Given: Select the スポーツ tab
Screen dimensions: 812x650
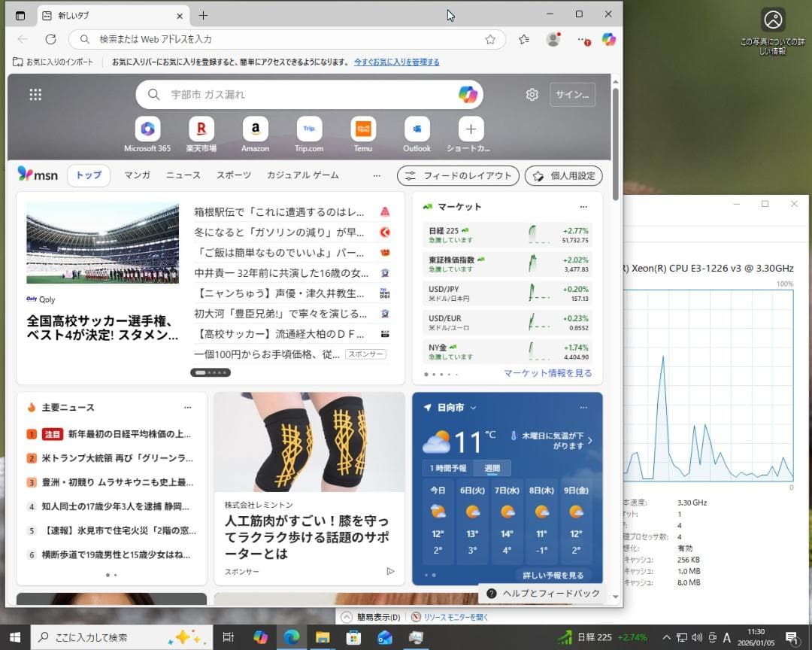Looking at the screenshot, I should [x=234, y=175].
